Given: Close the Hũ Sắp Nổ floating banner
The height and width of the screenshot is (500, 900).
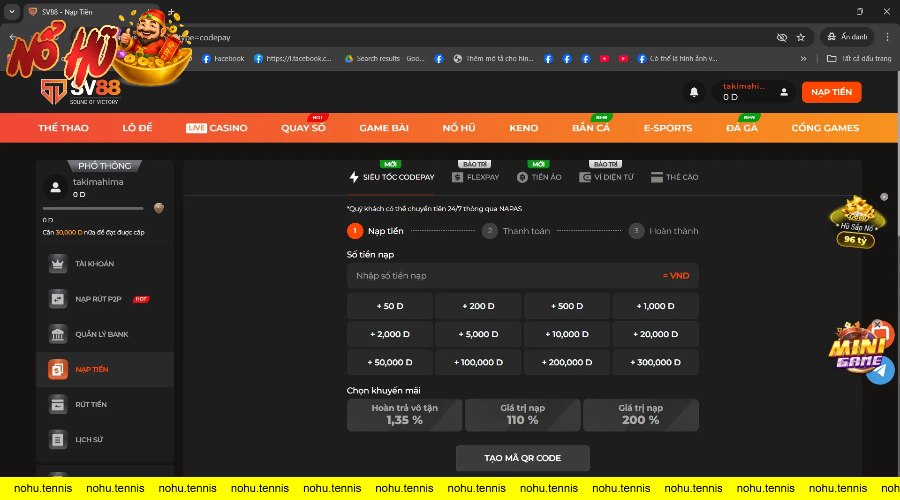Looking at the screenshot, I should click(884, 197).
